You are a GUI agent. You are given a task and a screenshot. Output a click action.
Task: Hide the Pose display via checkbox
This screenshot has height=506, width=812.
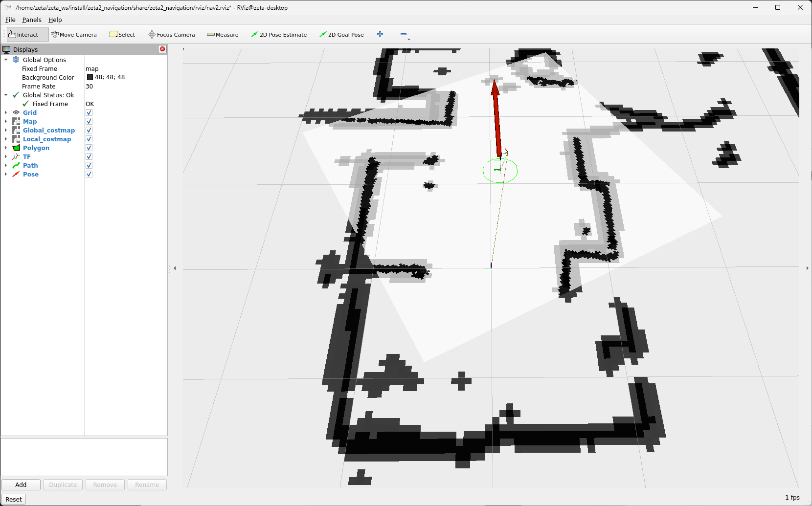[x=89, y=174]
